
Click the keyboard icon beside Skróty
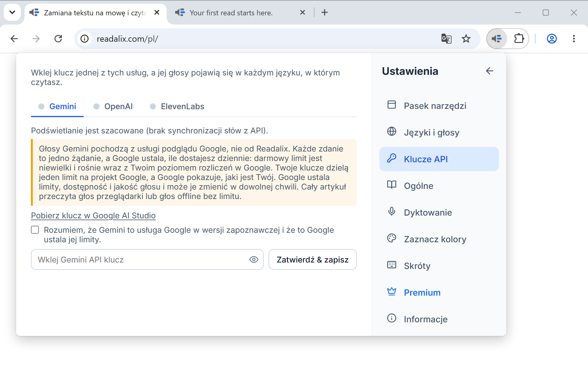392,265
